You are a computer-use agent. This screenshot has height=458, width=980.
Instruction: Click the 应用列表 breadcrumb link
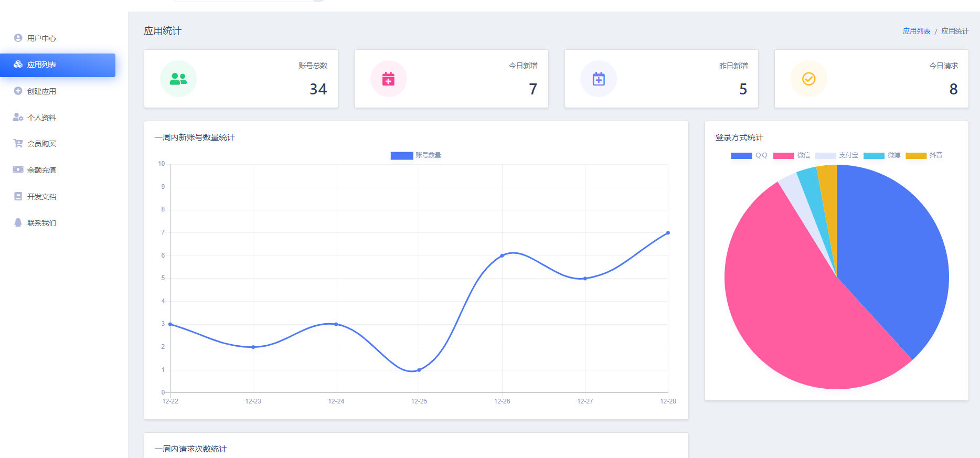916,31
